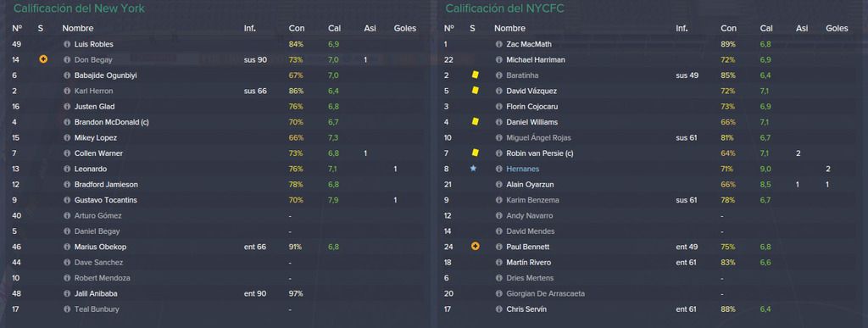
Task: Sort New York table by Nombre header
Action: (x=78, y=28)
